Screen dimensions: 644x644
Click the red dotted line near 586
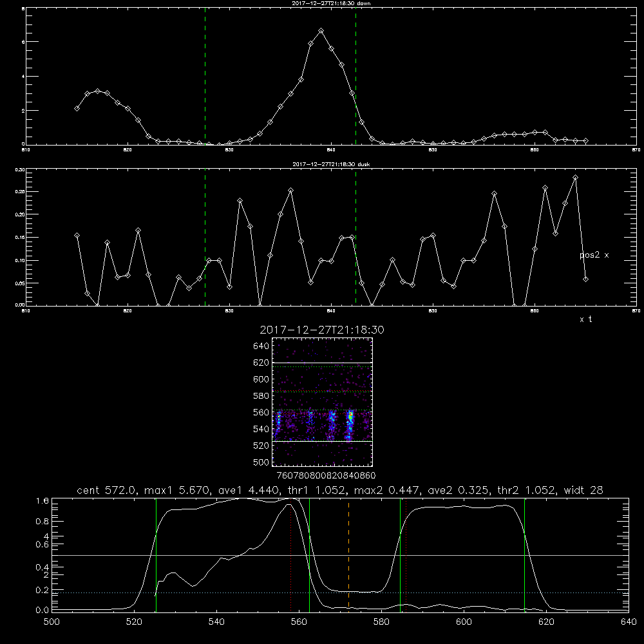[x=406, y=554]
